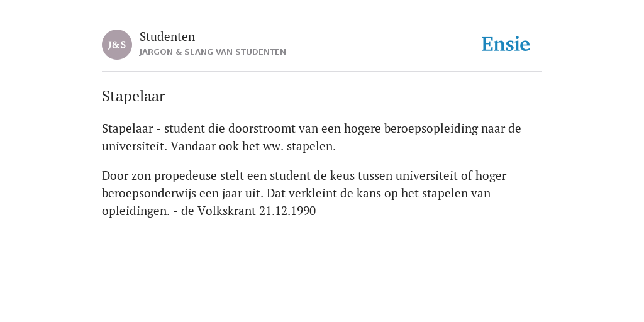The height and width of the screenshot is (322, 644).
Task: Click the Studenten author name
Action: point(167,37)
